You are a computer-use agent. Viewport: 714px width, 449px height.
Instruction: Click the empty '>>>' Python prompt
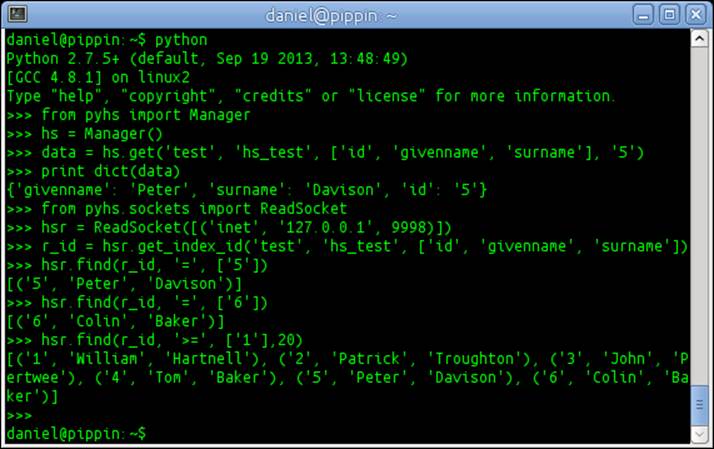19,415
